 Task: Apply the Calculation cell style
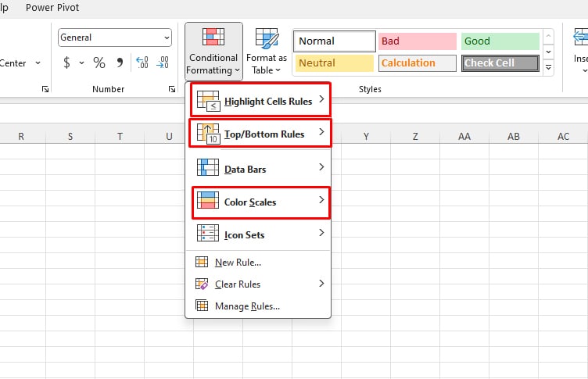[417, 63]
